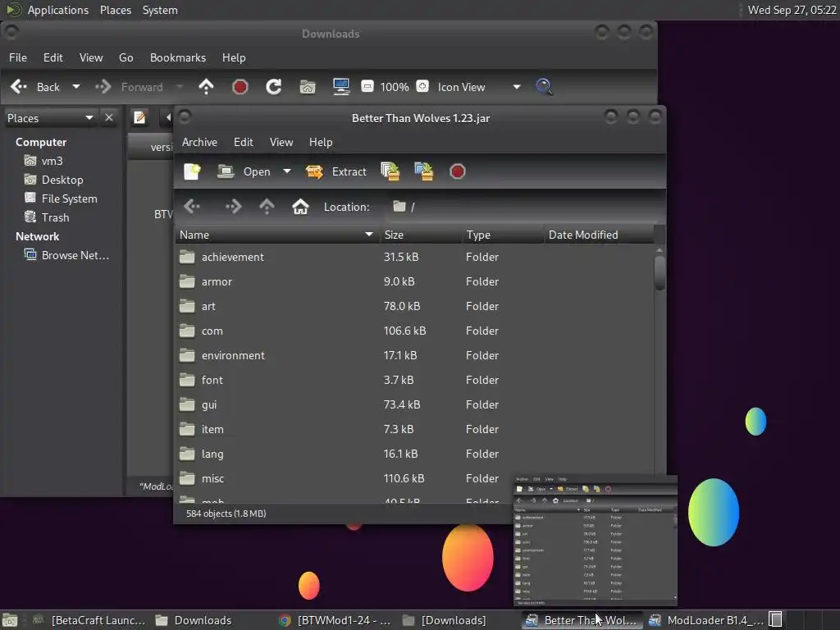Screen dimensions: 840x630
Task: Open the Archive menu
Action: [x=199, y=142]
